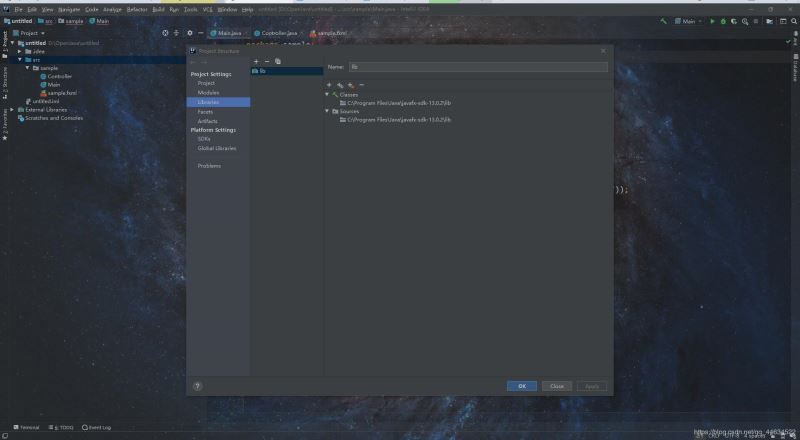
Task: Locate current file in Project panel
Action: tap(165, 33)
